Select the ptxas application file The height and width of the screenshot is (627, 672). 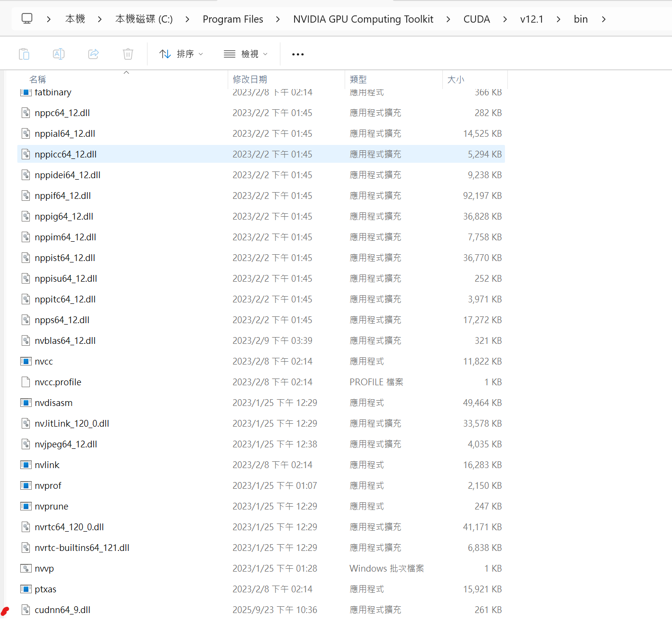coord(46,589)
